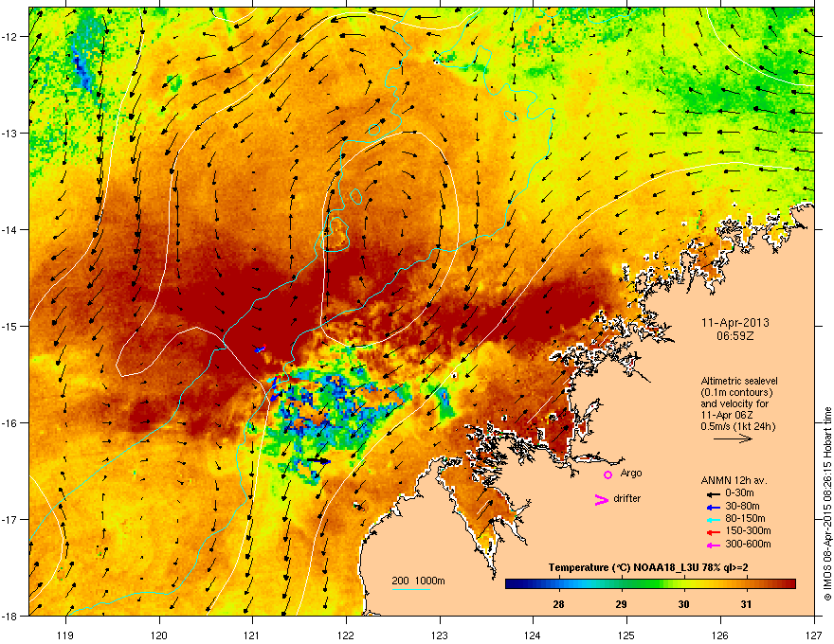Click the blue 30-80m legend arrow
This screenshot has height=644, width=834.
coord(714,507)
